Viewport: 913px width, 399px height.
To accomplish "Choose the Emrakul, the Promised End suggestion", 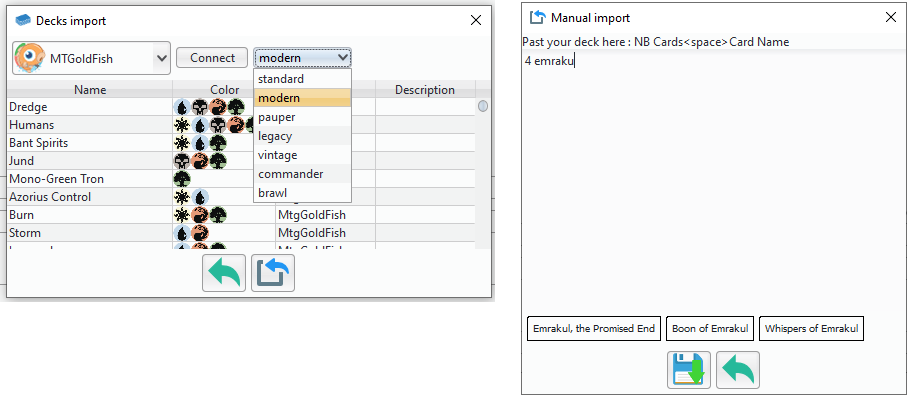I will [x=594, y=329].
